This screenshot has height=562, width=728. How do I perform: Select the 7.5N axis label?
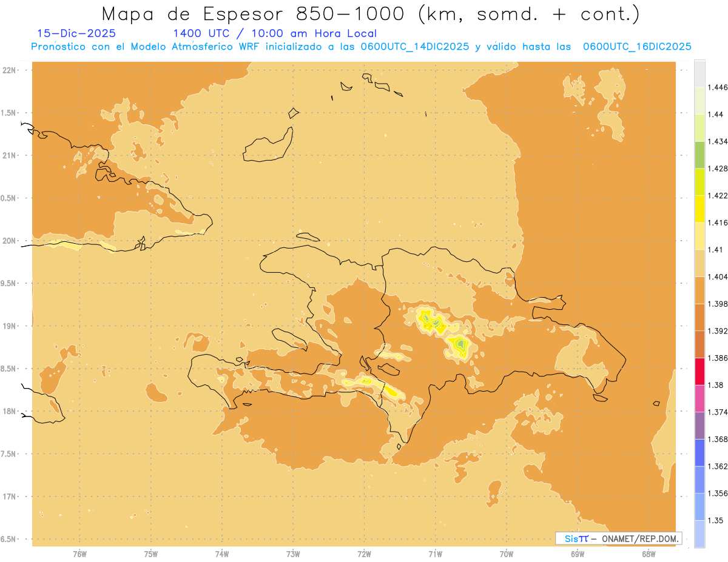click(x=9, y=454)
